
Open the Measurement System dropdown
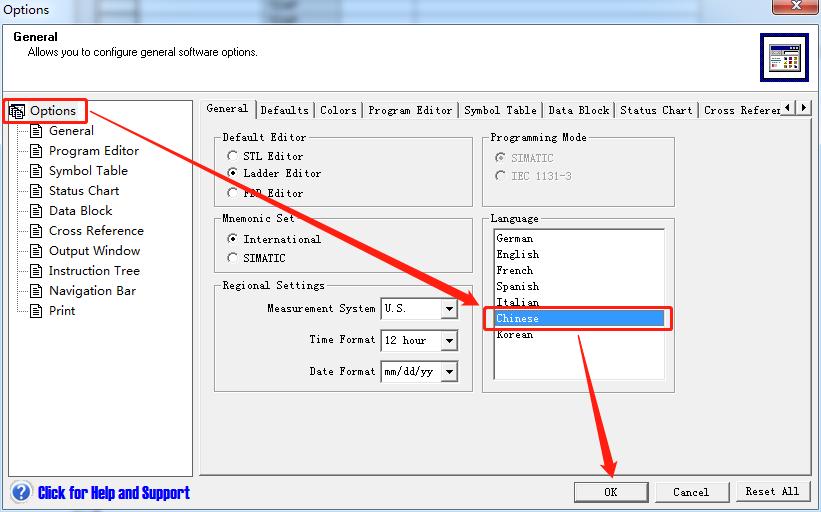449,309
